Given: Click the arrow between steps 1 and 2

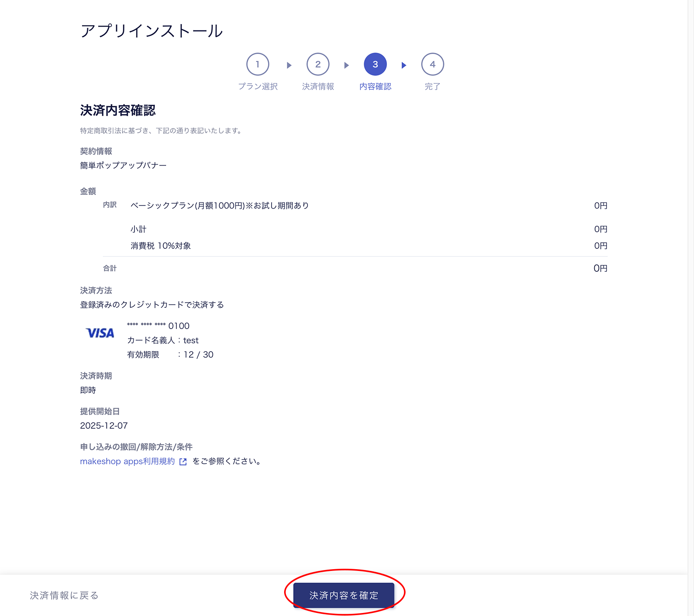Looking at the screenshot, I should pos(289,65).
